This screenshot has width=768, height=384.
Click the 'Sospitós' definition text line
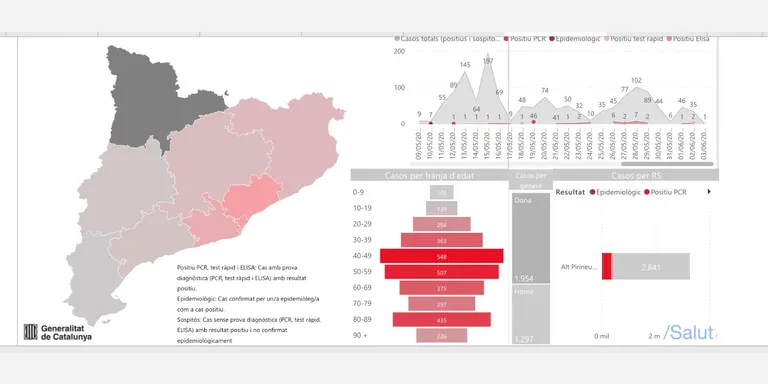[249, 319]
